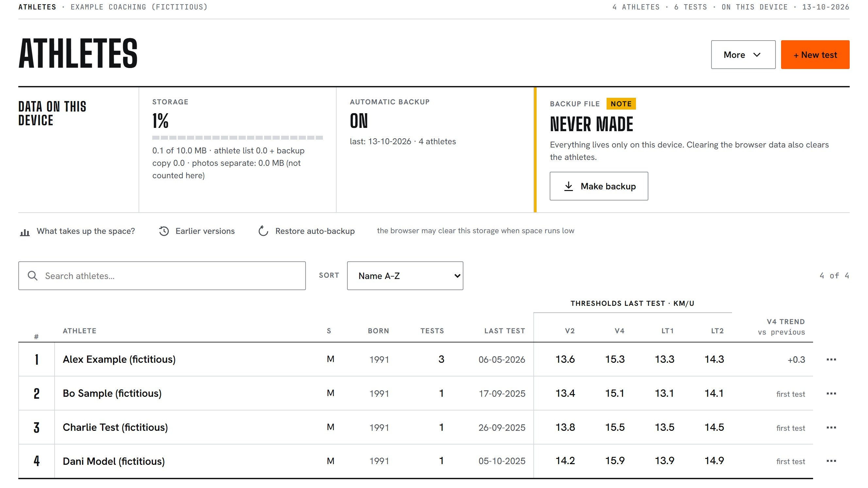This screenshot has height=488, width=868.
Task: Click the clock history icon beside Earlier versions
Action: [164, 231]
